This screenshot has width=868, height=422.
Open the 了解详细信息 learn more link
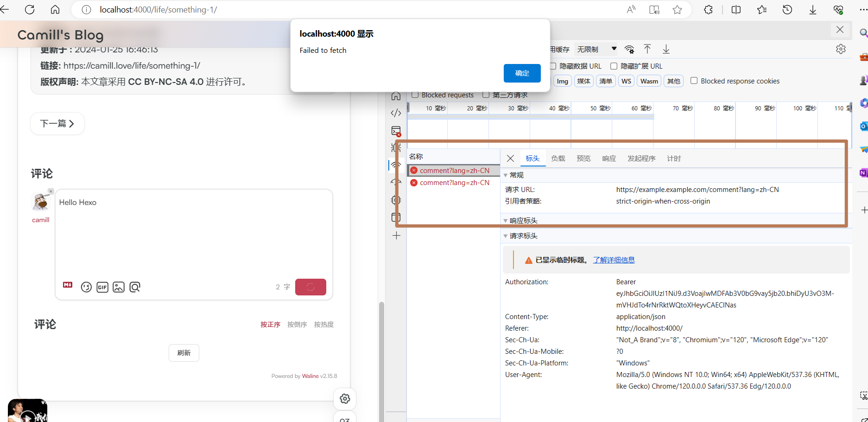tap(614, 260)
